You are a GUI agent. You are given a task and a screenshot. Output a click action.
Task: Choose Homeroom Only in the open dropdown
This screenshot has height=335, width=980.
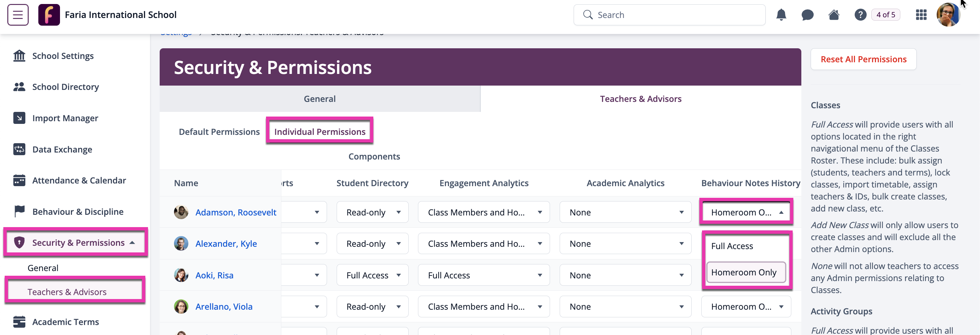[x=746, y=272]
